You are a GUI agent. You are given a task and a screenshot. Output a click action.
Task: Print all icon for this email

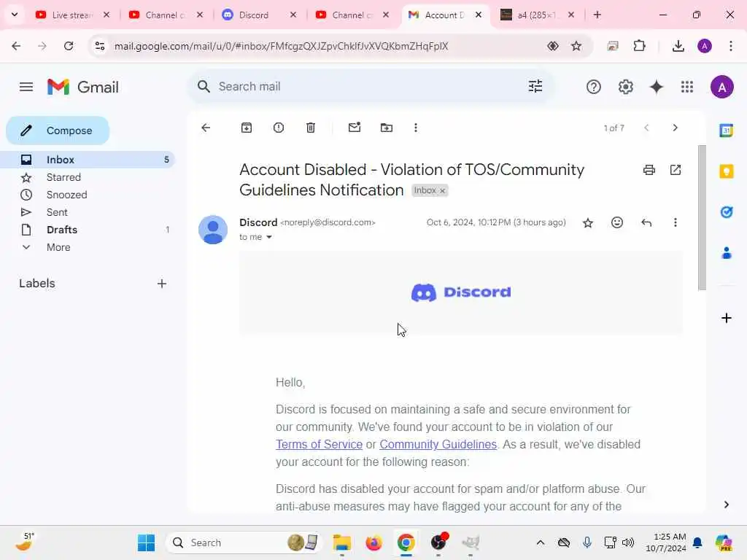tap(649, 170)
